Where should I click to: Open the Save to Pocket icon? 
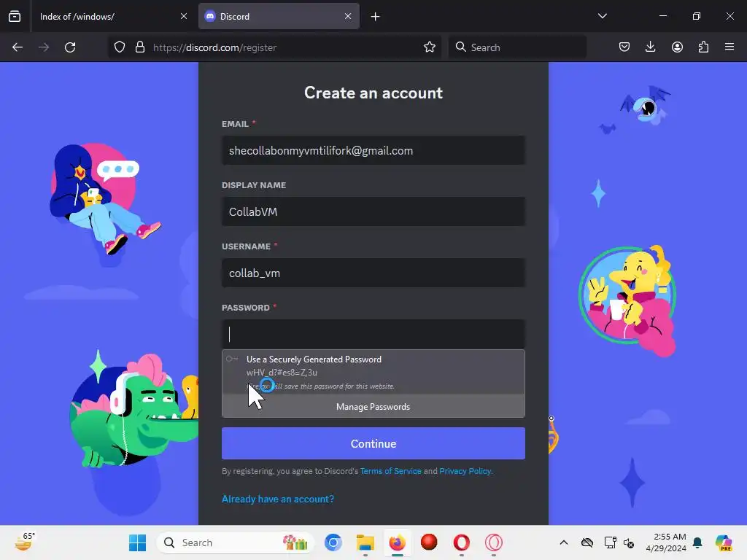pos(624,47)
